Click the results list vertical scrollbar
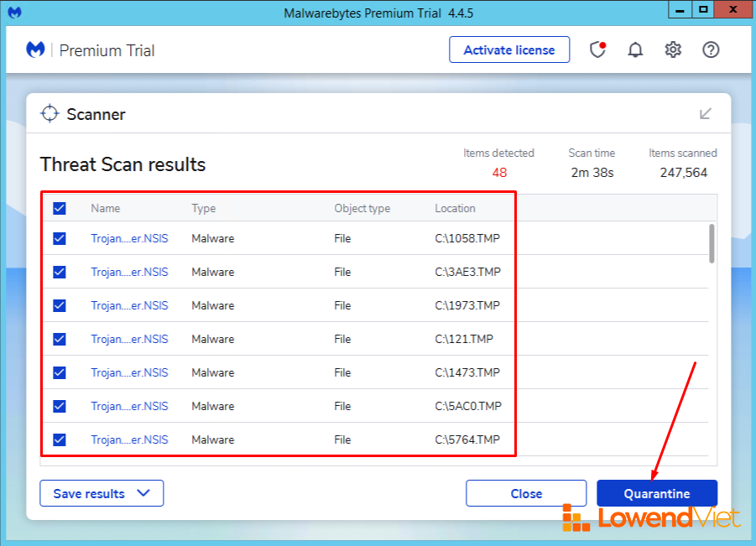This screenshot has width=756, height=546. 712,243
